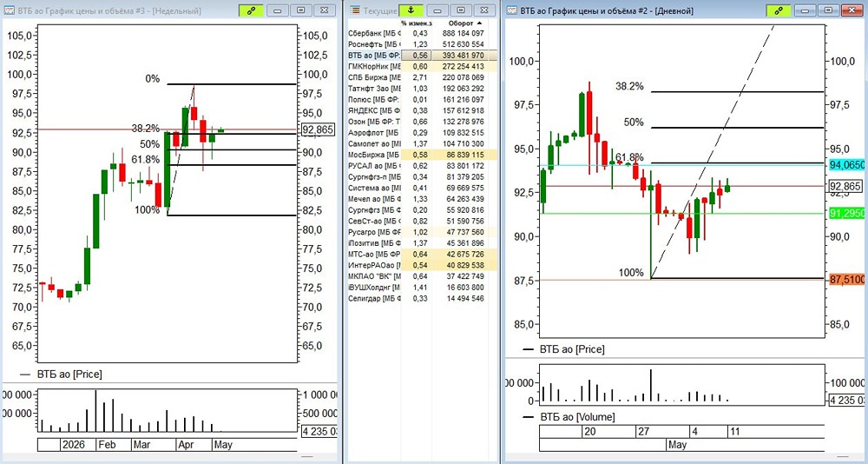Click the ВТБ ао [Volume] legend in the daily chart
Viewport: 868px width, 464px height.
coord(577,417)
